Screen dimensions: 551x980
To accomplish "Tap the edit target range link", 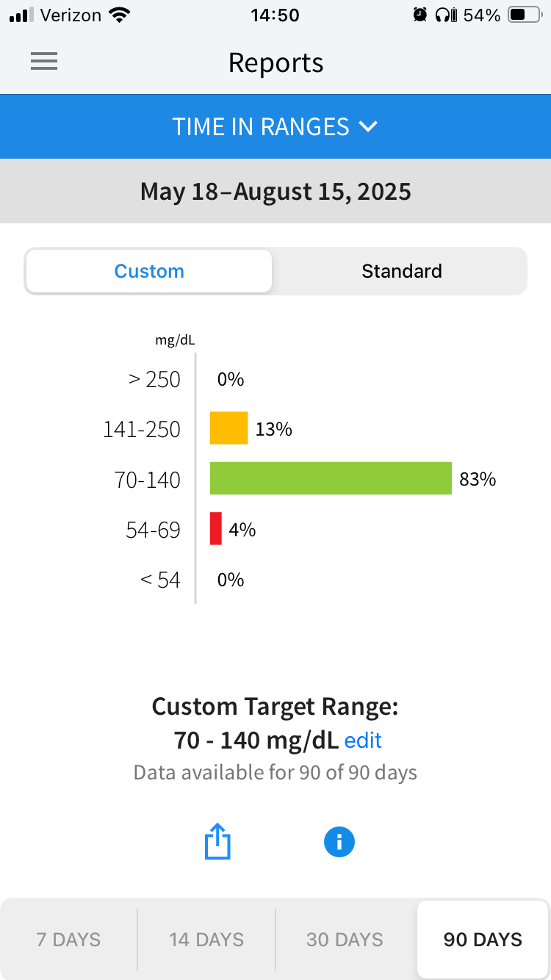I will pyautogui.click(x=363, y=740).
